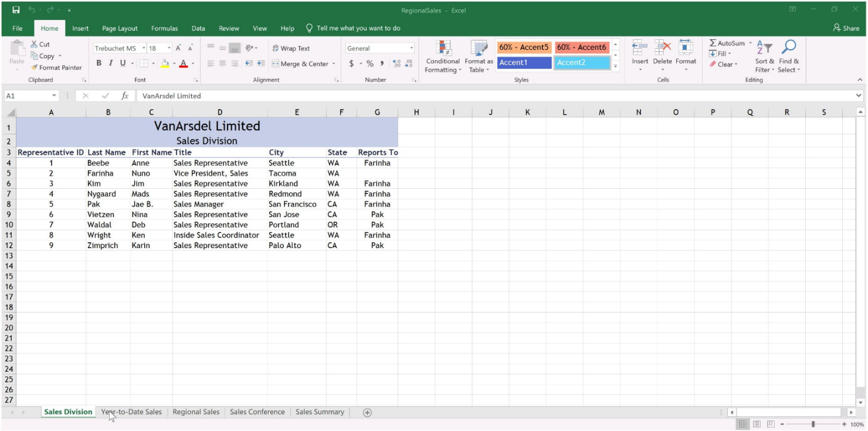
Task: Click the Share button
Action: [x=846, y=28]
